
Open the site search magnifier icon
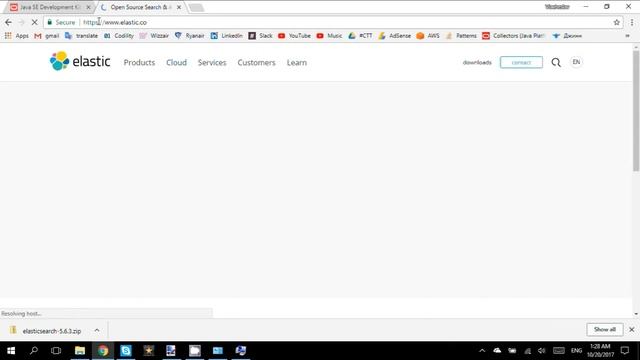coord(556,62)
